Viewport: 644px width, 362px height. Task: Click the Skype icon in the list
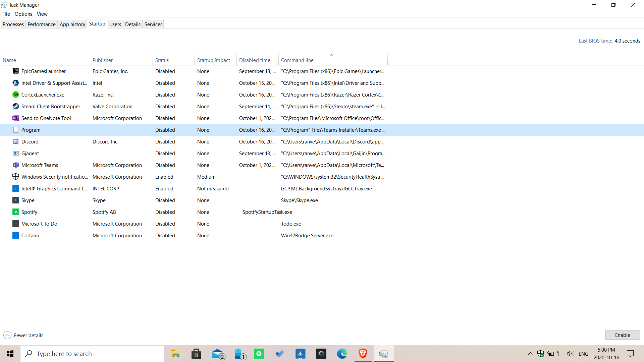click(16, 200)
